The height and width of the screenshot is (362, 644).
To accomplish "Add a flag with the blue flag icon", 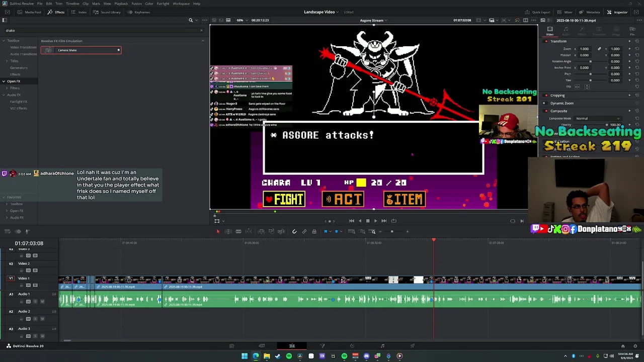I will [325, 231].
